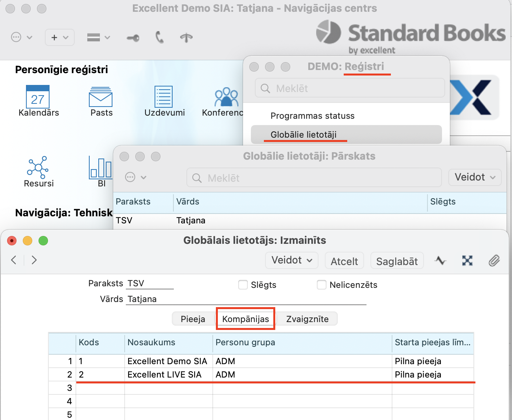
Task: Open the Pasts mail icon
Action: pyautogui.click(x=101, y=97)
